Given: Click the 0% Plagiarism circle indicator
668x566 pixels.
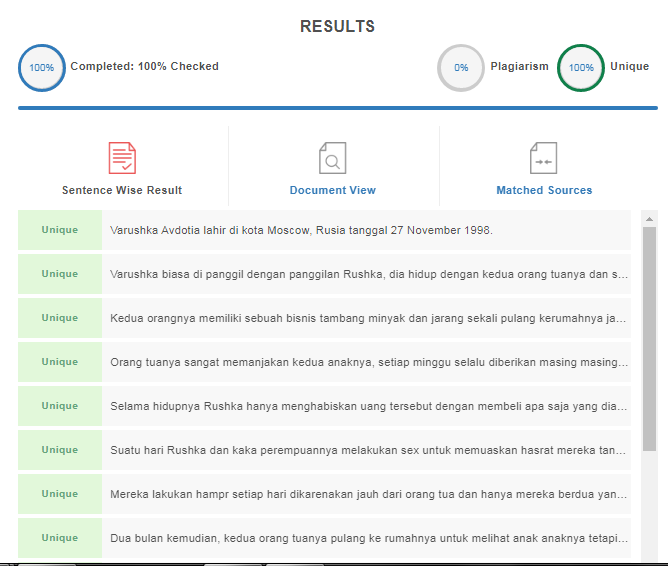Looking at the screenshot, I should [x=461, y=68].
